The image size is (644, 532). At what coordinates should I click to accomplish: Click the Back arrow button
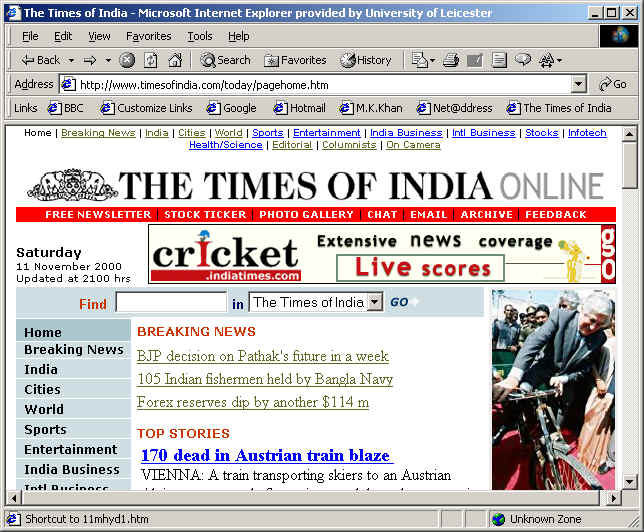pos(40,60)
